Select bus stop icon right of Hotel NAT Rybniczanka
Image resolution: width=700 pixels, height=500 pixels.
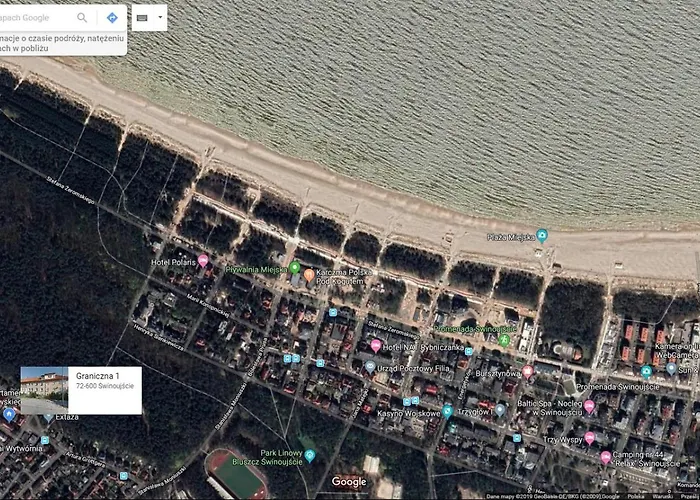point(468,351)
